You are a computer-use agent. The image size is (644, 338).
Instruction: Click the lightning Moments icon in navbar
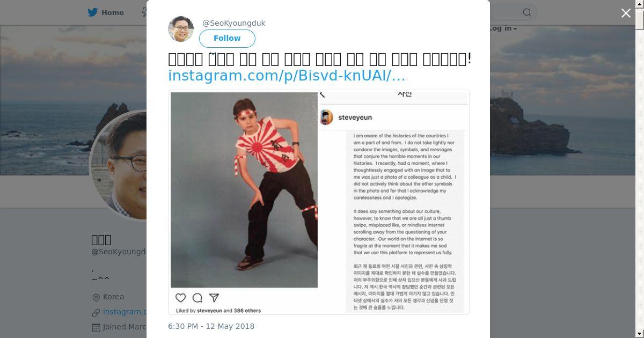[144, 12]
